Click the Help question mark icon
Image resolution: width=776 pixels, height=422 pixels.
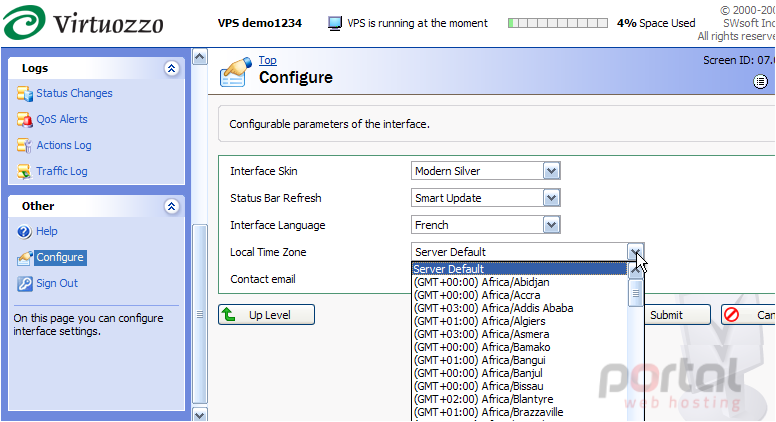[x=24, y=232]
